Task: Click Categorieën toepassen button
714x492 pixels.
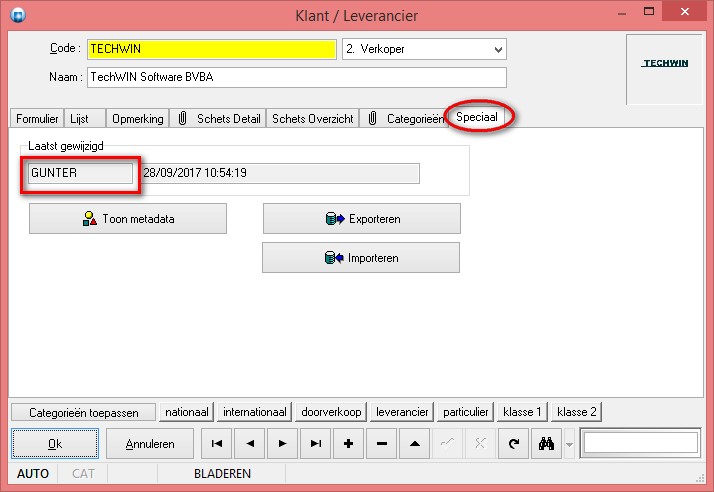Action: [x=84, y=413]
